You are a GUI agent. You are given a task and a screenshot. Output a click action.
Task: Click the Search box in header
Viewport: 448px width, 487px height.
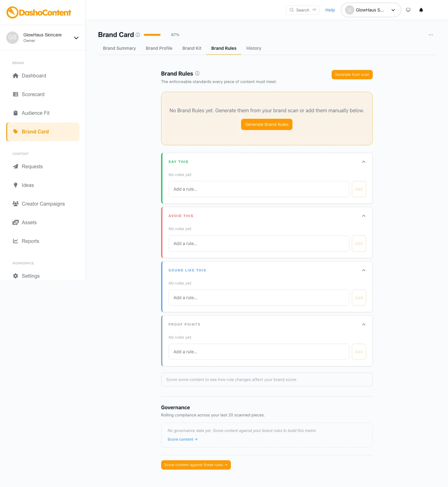coord(303,10)
